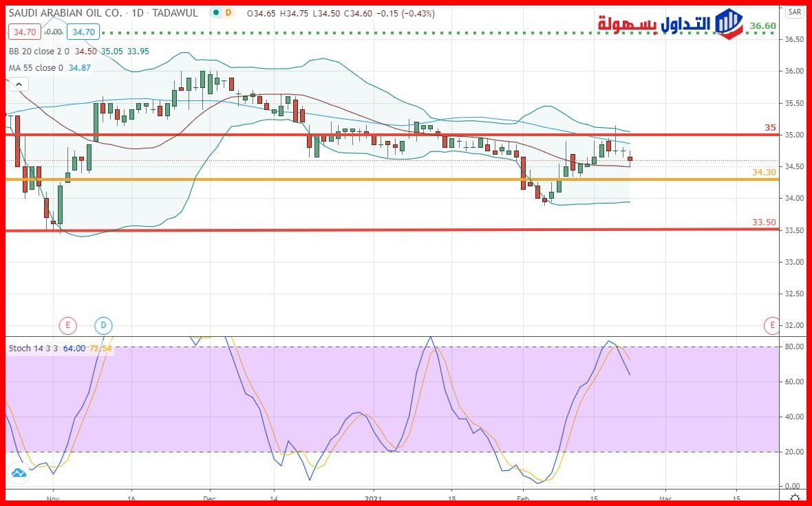Select the Stoch 14 3 3 legend
Viewport: 812px width, 506px height.
pos(33,348)
